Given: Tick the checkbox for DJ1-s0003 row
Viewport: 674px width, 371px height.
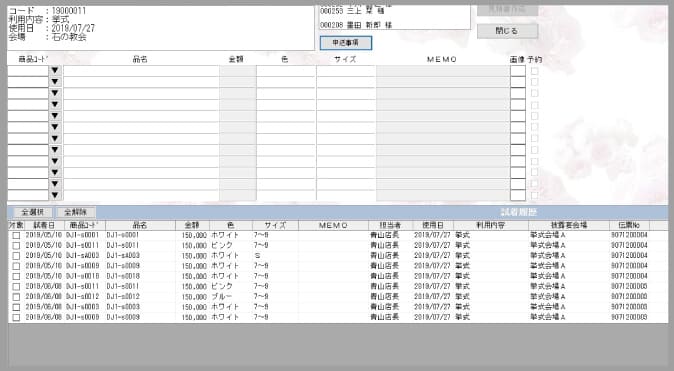Looking at the screenshot, I should click(16, 307).
